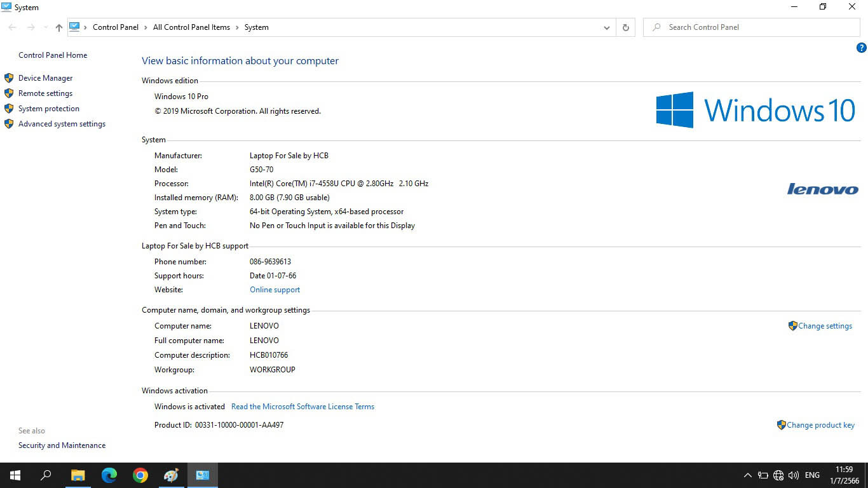Expand chevron after All Control Panel Items

tap(238, 27)
